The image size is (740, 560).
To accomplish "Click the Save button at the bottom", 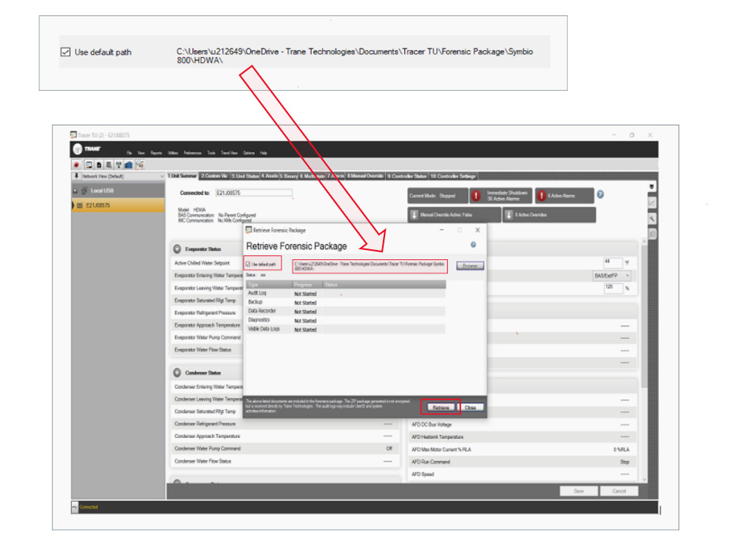I will 579,491.
